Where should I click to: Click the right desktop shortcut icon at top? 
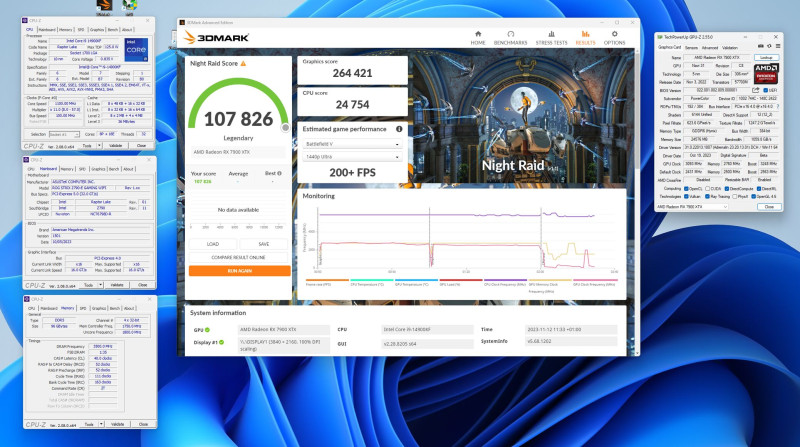click(130, 5)
